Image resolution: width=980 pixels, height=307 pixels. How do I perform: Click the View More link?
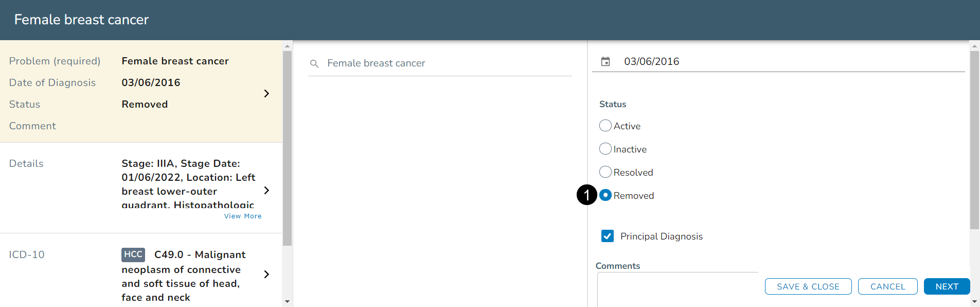(x=243, y=216)
